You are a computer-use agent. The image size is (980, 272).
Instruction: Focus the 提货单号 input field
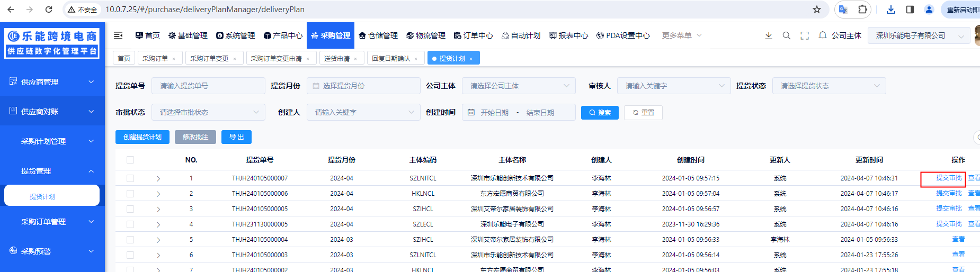click(x=208, y=86)
